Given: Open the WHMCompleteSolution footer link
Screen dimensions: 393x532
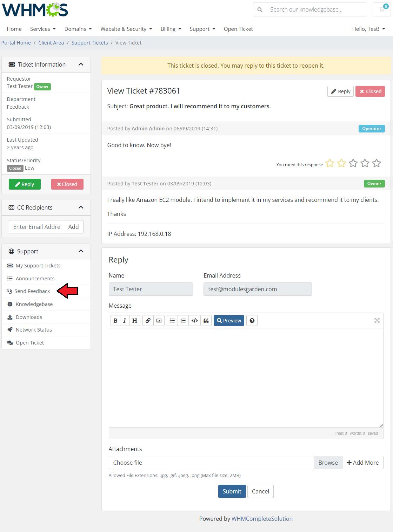Looking at the screenshot, I should tap(262, 519).
